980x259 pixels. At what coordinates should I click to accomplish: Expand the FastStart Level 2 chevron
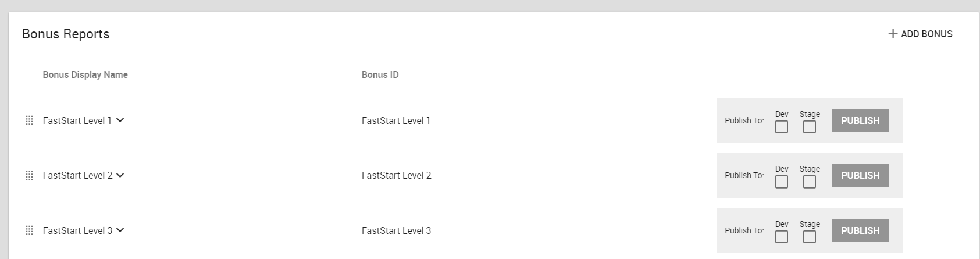[120, 175]
